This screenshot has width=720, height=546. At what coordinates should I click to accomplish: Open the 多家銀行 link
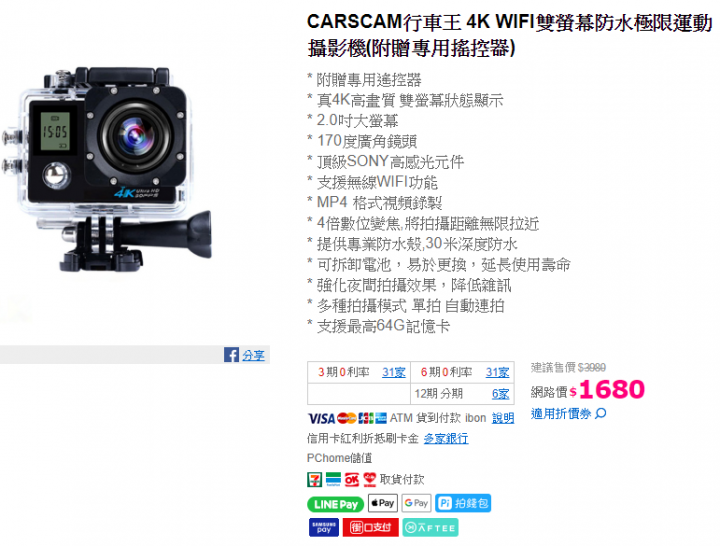click(x=446, y=439)
